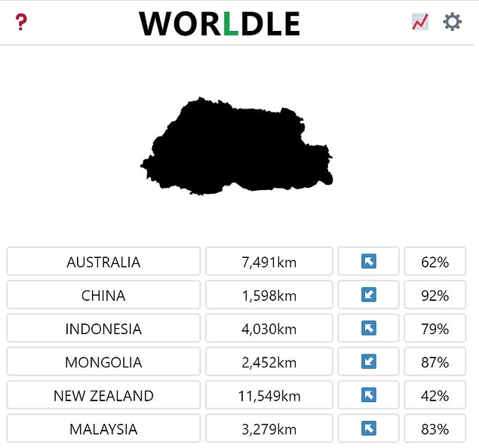Click the 62% proximity value
This screenshot has height=448, width=479.
[x=435, y=262]
